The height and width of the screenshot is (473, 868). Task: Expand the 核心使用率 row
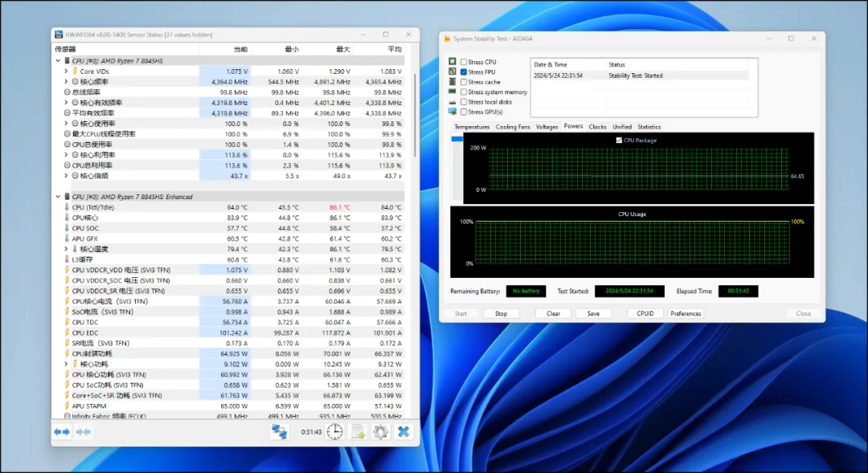[66, 124]
